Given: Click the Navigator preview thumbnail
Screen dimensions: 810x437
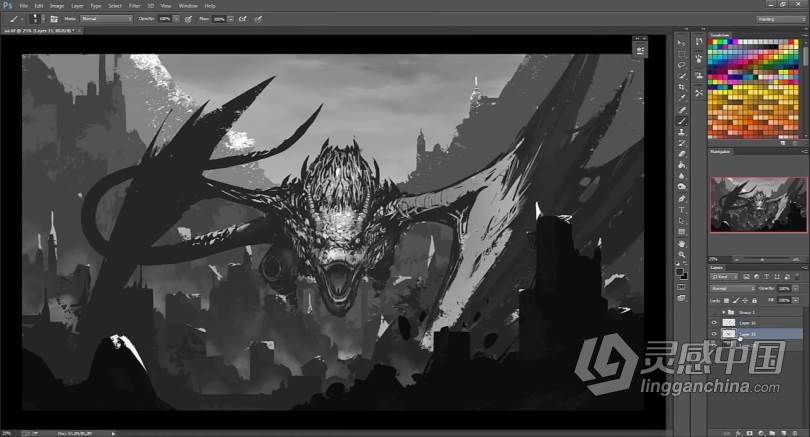Looking at the screenshot, I should click(758, 205).
